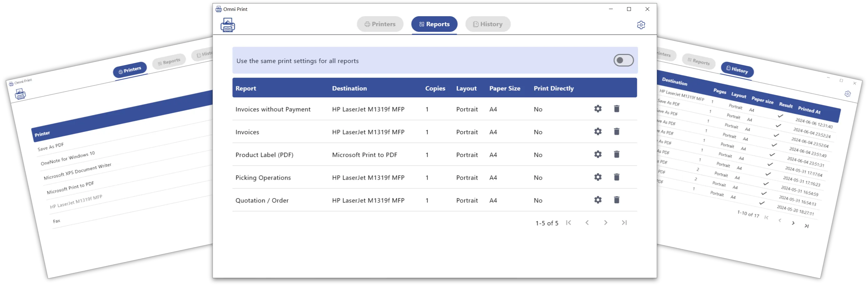Viewport: 868px width, 285px height.
Task: Open print settings for Product Label (PDF)
Action: [x=597, y=154]
